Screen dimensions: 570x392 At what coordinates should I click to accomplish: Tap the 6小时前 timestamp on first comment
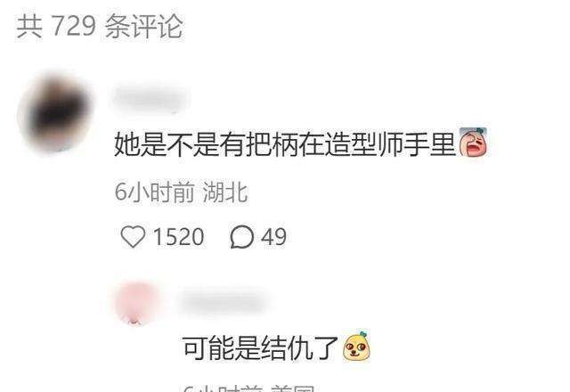point(154,192)
